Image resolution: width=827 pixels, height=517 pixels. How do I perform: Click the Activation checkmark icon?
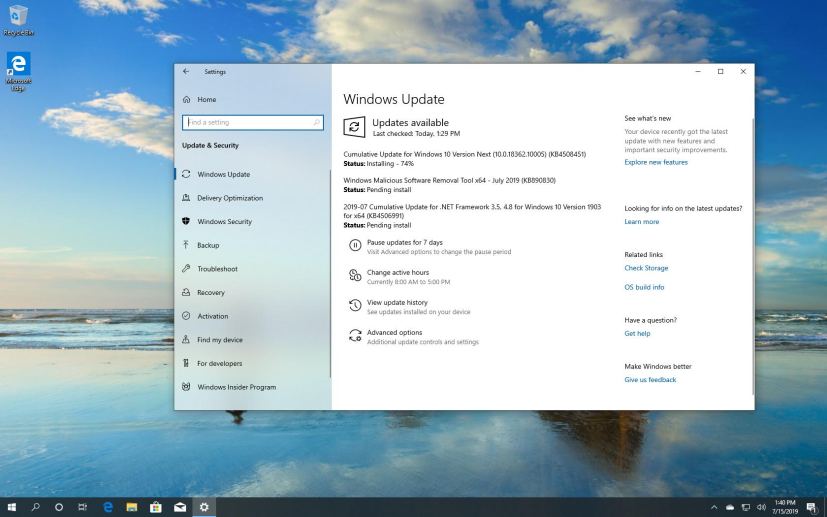[x=186, y=316]
